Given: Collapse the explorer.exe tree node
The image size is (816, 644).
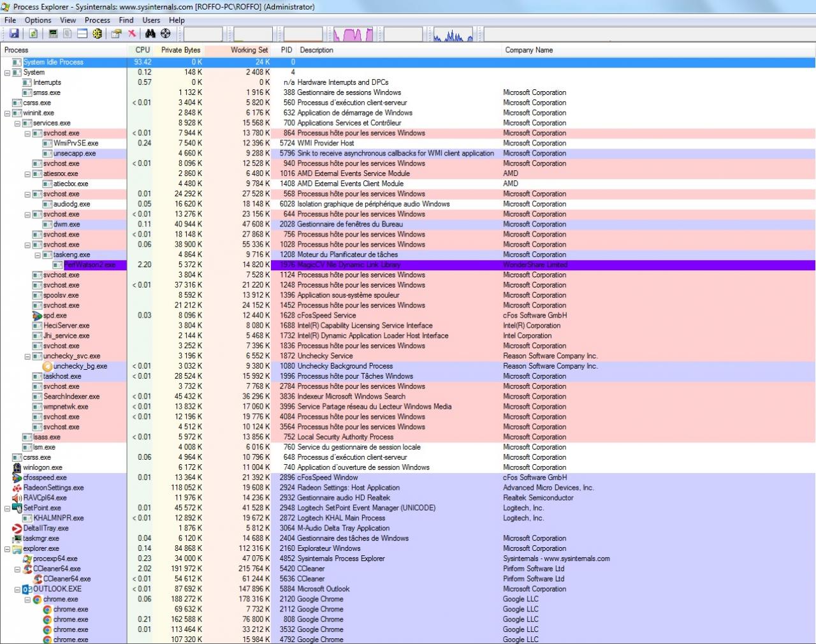Looking at the screenshot, I should [x=8, y=548].
